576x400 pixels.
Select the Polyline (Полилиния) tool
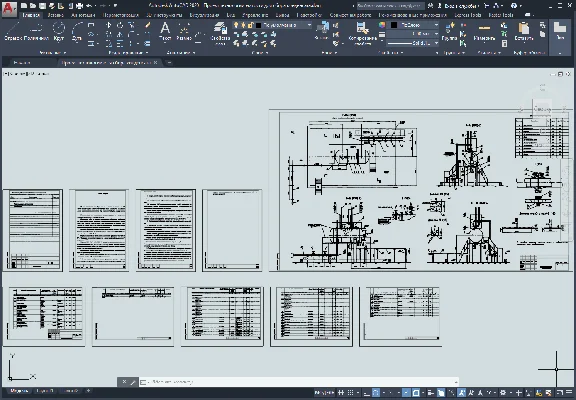click(x=36, y=31)
